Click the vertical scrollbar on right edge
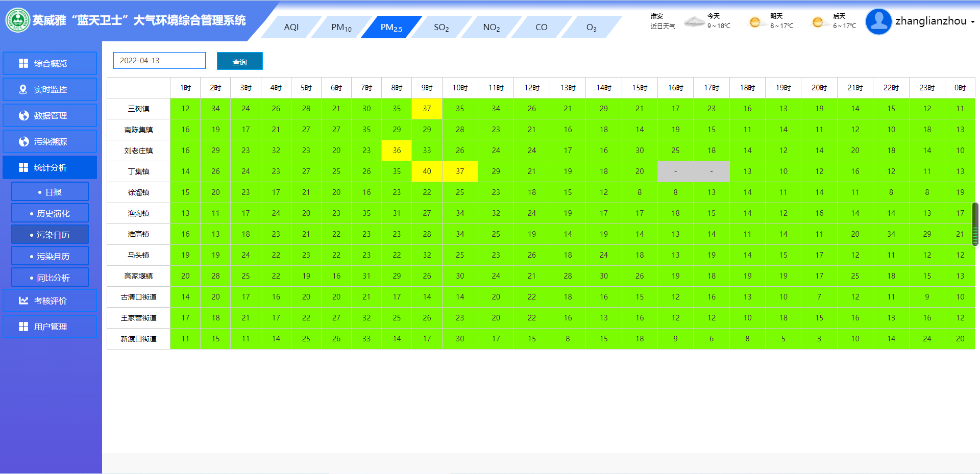Screen dimensions: 980x474 coord(975,224)
